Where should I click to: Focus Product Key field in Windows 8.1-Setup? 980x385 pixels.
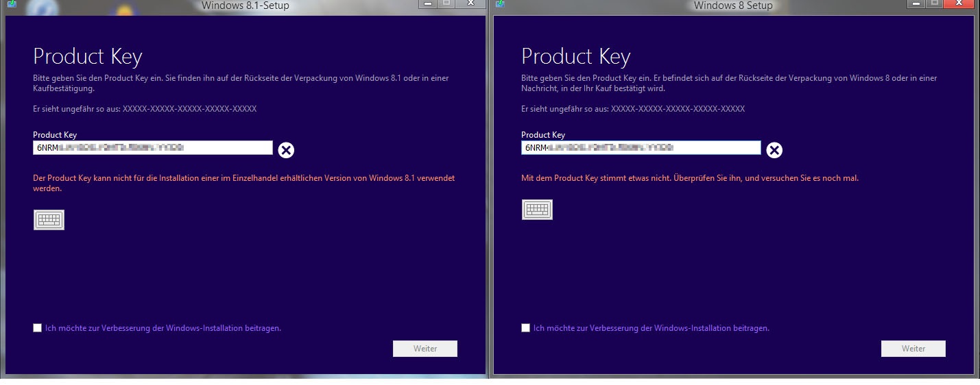click(153, 147)
